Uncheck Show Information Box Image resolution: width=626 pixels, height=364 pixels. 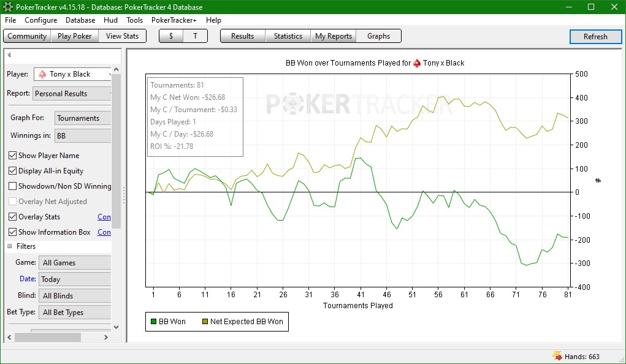[12, 232]
